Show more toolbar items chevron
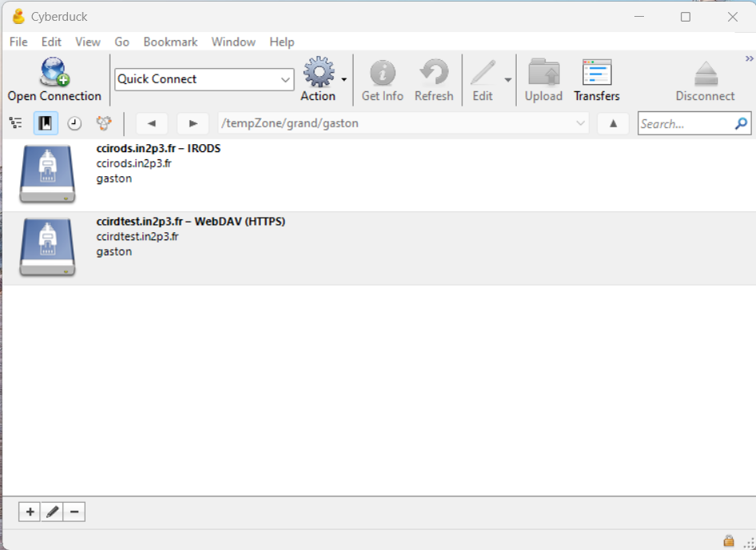 (x=750, y=59)
